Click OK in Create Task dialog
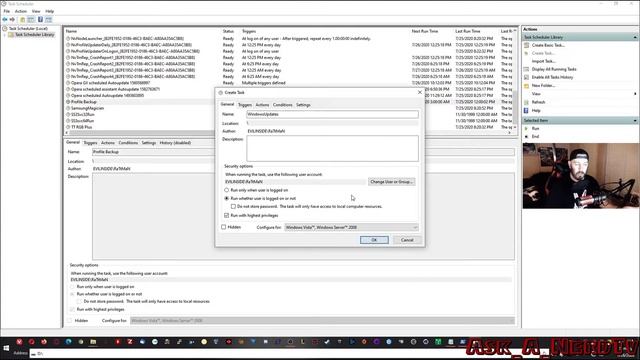640x360 pixels. (x=374, y=240)
